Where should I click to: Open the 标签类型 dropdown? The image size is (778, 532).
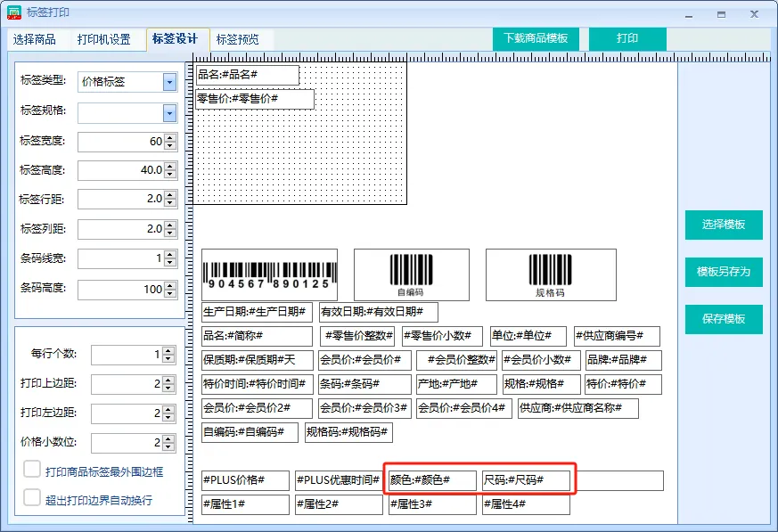pyautogui.click(x=169, y=82)
